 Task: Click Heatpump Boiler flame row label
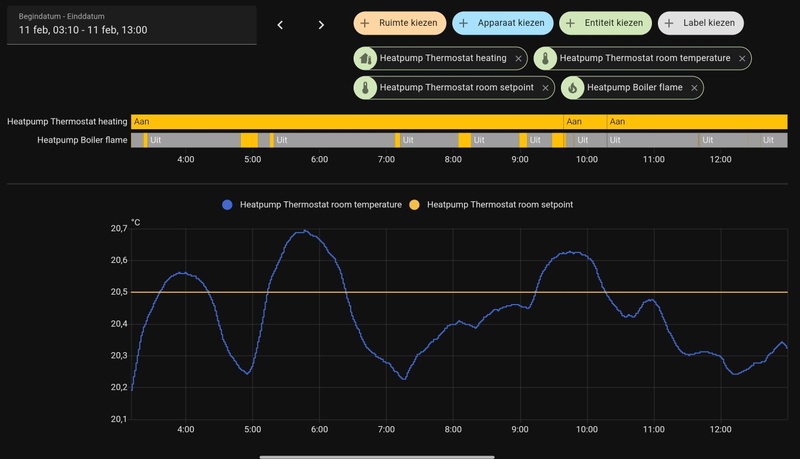pos(82,140)
